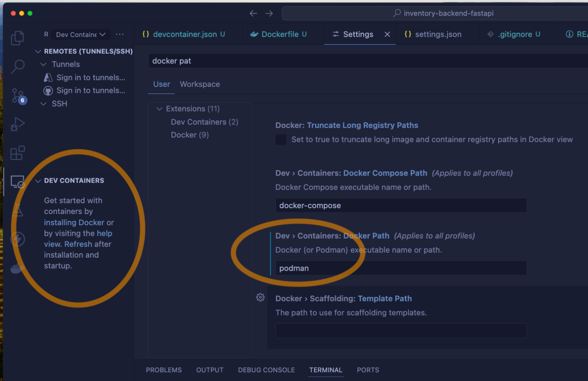Screen dimensions: 588x381
Task: Click the Azure Sign in to tunnels row
Action: pyautogui.click(x=84, y=78)
